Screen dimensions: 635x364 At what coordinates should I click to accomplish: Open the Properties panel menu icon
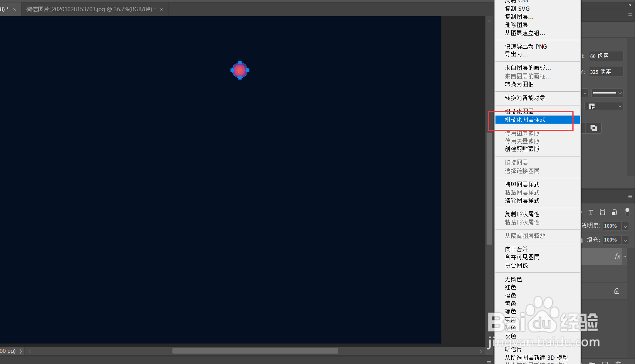(630, 14)
